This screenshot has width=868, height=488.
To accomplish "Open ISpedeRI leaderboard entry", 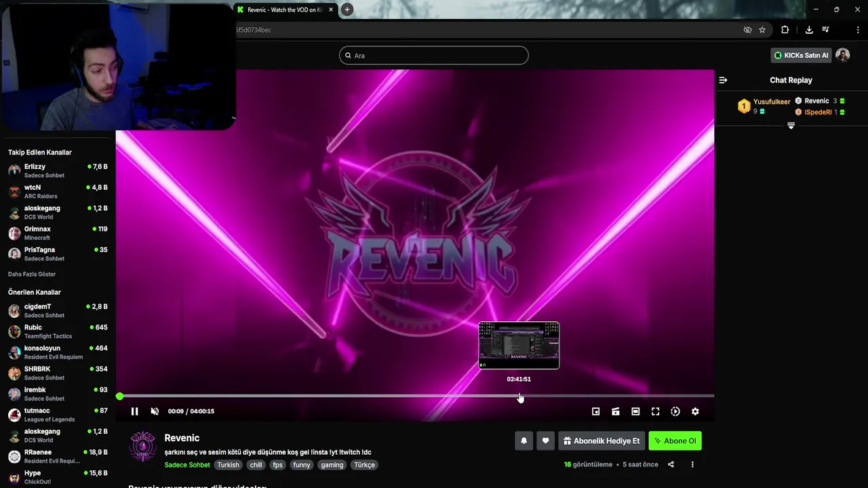I will click(x=820, y=112).
